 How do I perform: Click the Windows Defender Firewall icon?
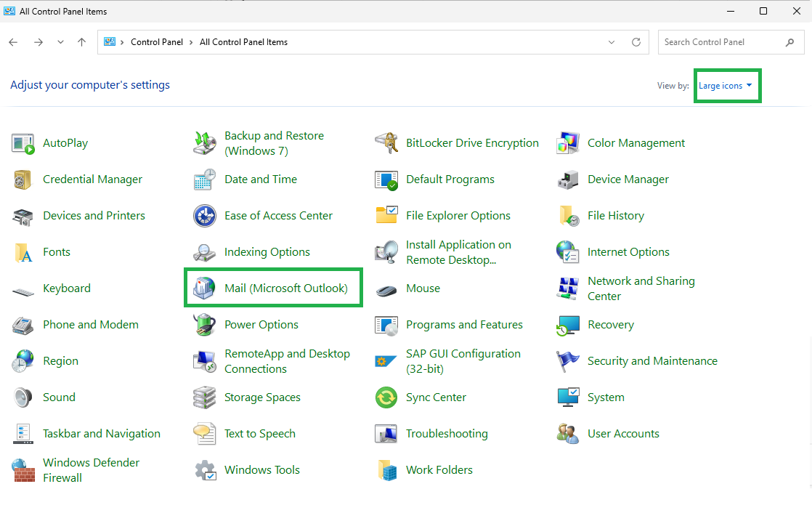pyautogui.click(x=23, y=470)
